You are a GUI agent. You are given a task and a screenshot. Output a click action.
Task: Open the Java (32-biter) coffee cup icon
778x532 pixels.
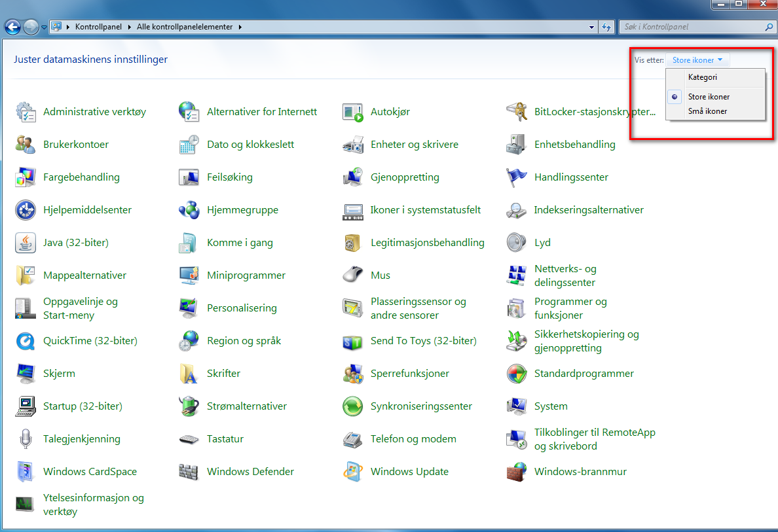(26, 243)
